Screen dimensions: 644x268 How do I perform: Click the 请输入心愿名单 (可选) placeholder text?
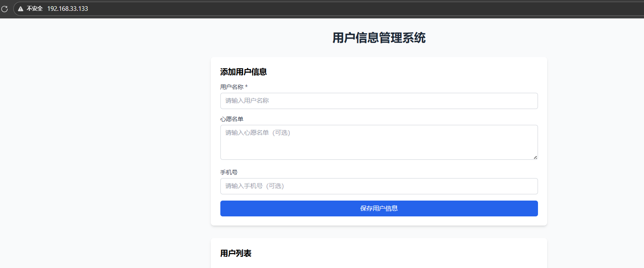(x=257, y=133)
